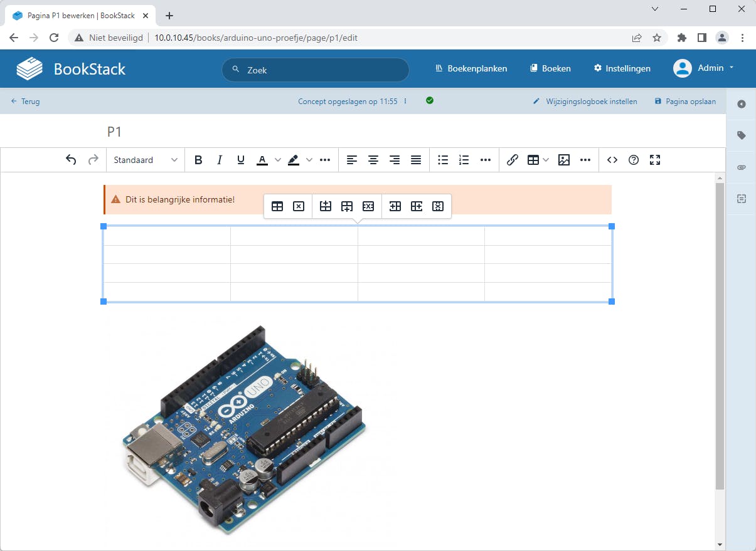Click the insert table icon
Image resolution: width=756 pixels, height=551 pixels.
[x=533, y=160]
